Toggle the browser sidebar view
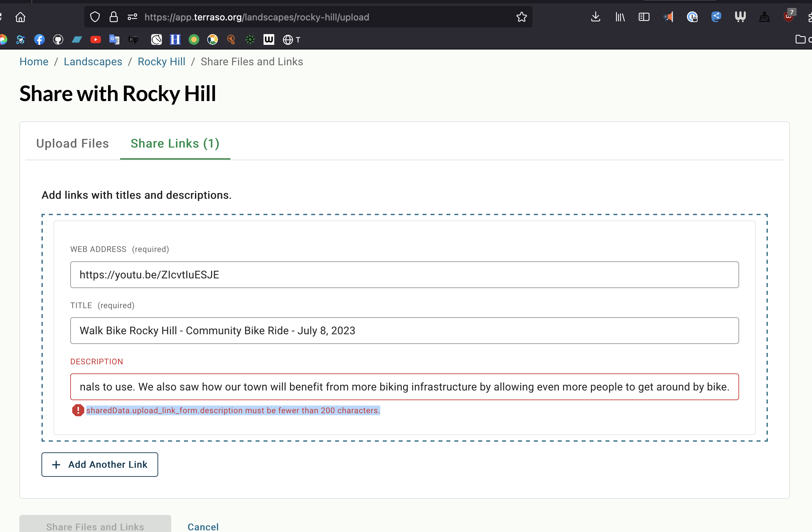 point(644,17)
